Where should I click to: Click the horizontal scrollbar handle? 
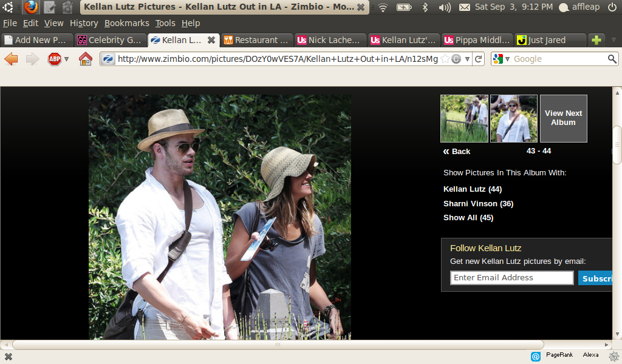[x=278, y=345]
